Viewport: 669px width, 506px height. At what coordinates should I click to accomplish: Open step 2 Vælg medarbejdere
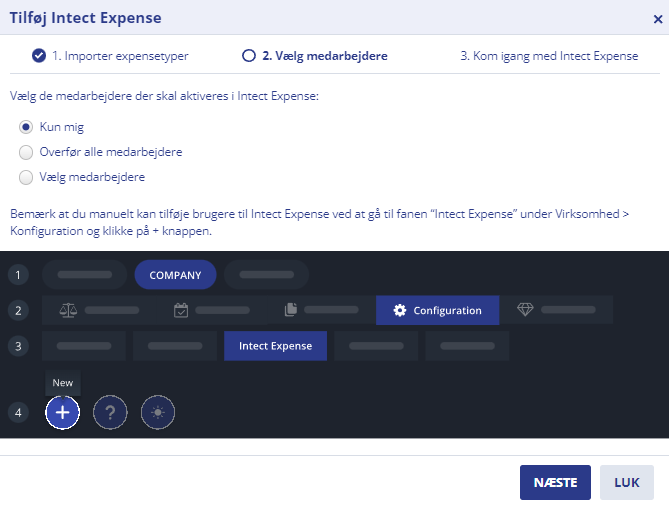(x=315, y=56)
